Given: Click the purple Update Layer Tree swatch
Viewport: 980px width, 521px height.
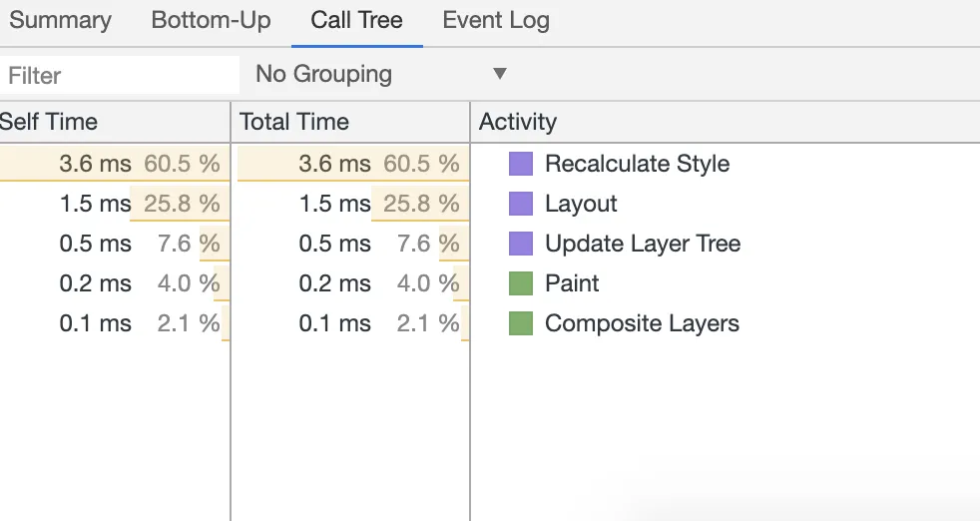Looking at the screenshot, I should point(521,244).
